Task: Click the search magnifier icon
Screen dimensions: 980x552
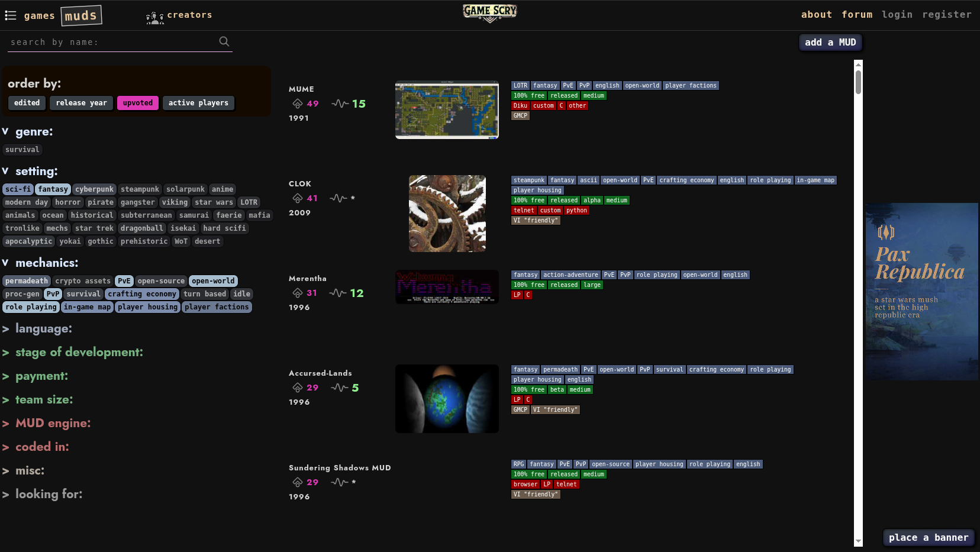Action: (x=224, y=41)
